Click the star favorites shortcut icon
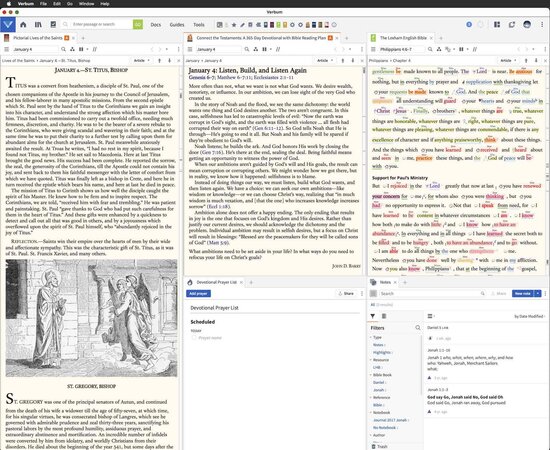550x450 pixels. coord(234,25)
